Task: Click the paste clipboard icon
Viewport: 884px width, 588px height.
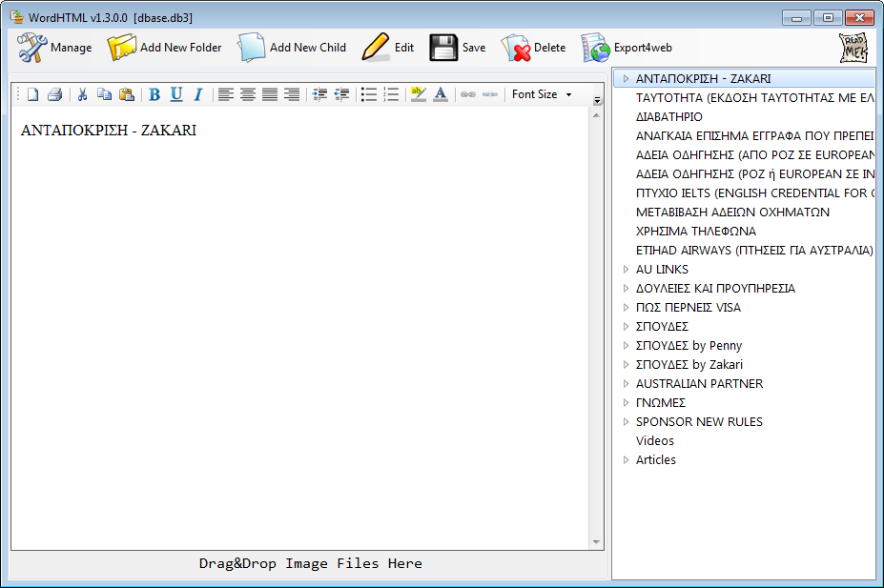Action: coord(127,94)
